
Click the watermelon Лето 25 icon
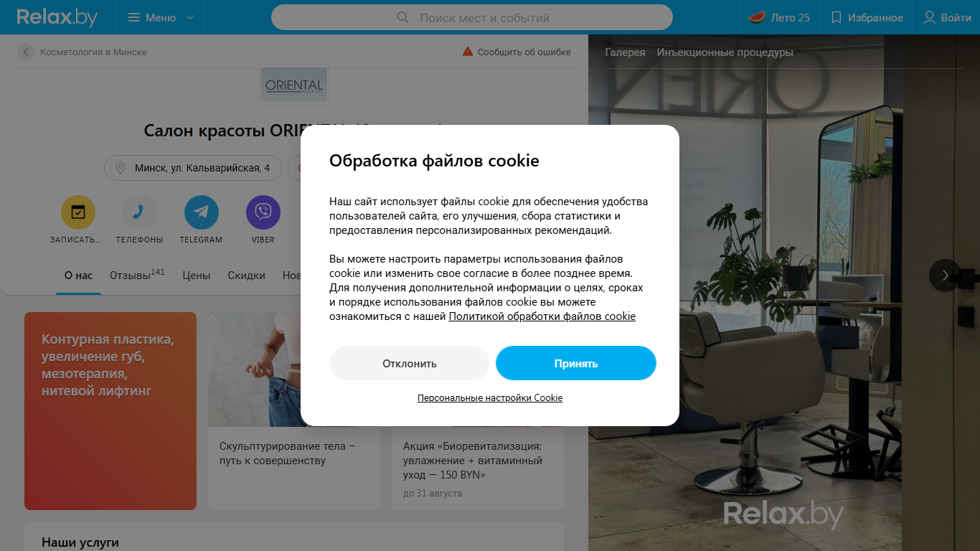(x=757, y=17)
